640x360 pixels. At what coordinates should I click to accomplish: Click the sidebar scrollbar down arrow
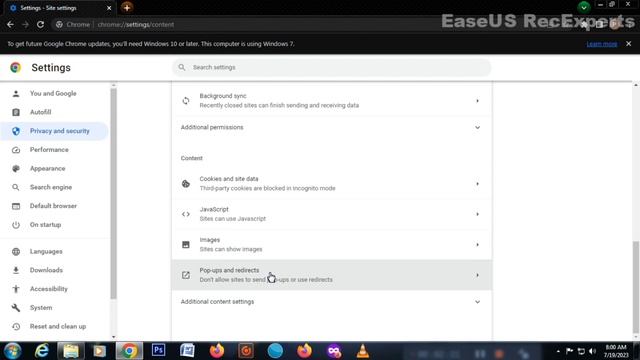tap(113, 337)
